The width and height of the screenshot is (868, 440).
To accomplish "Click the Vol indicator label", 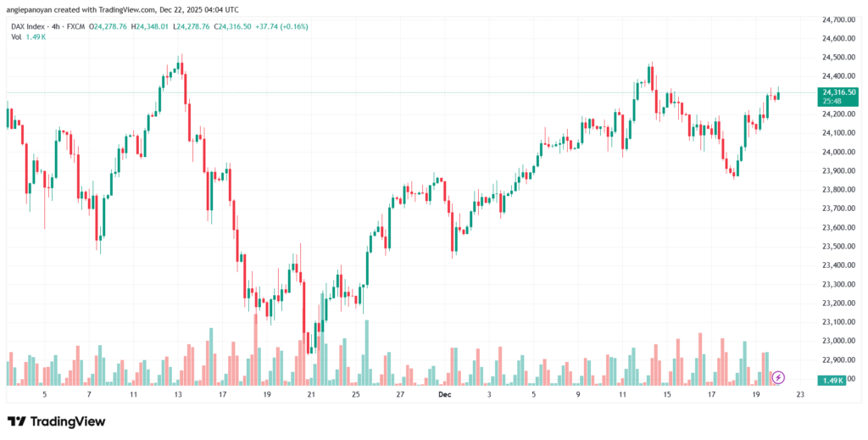I will 16,37.
